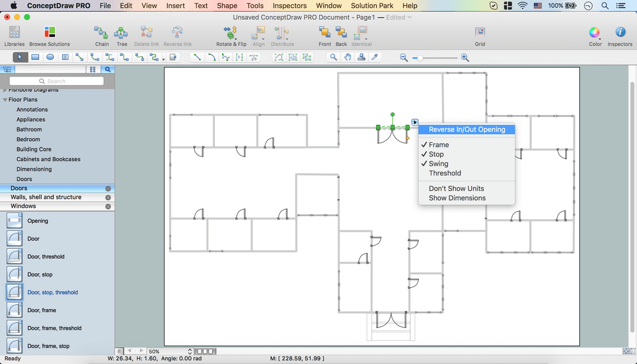Image resolution: width=637 pixels, height=364 pixels.
Task: Enable the Threshold option in context menu
Action: tap(445, 173)
